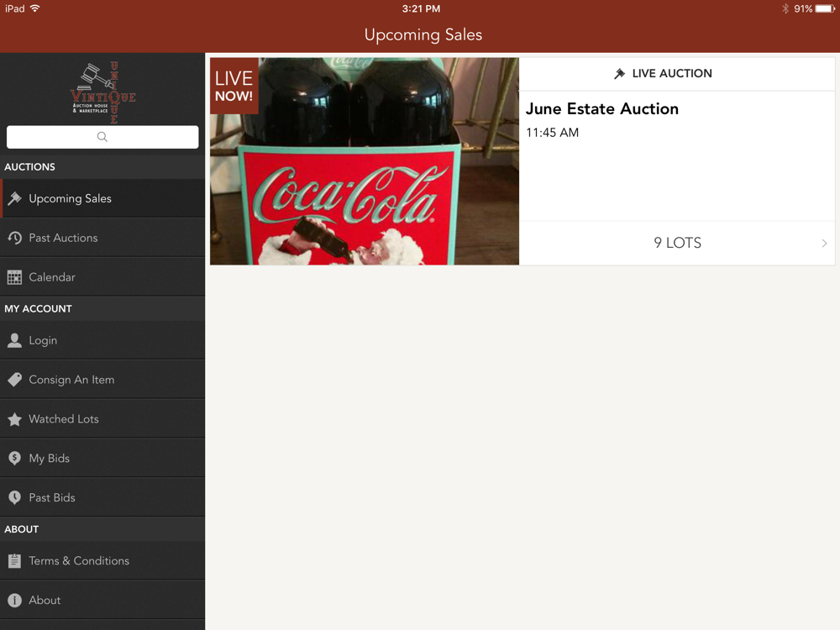
Task: Click the clipboard icon for Terms & Conditions
Action: (14, 561)
